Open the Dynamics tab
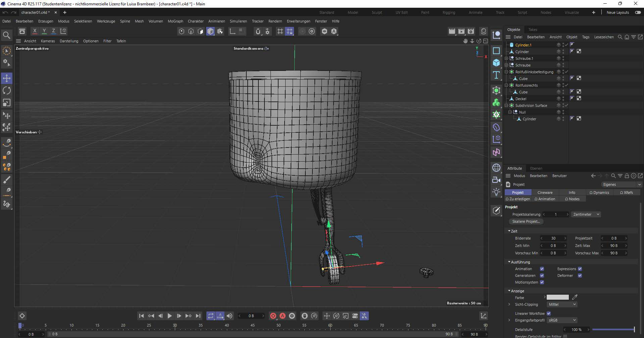The width and height of the screenshot is (644, 338). (x=599, y=193)
